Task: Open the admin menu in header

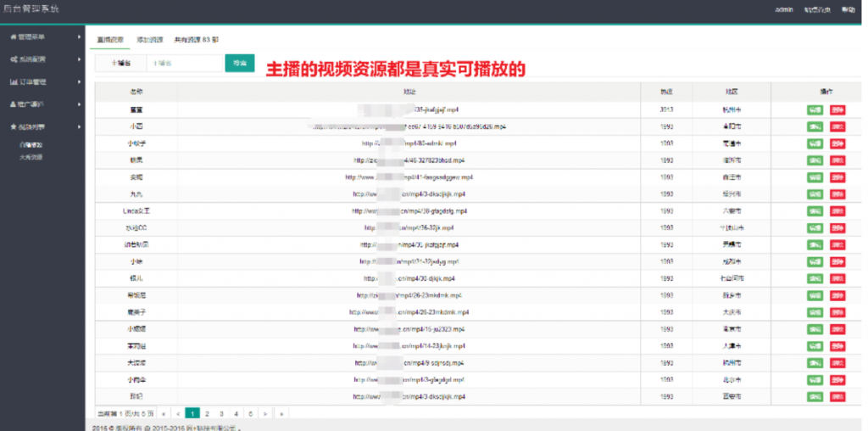Action: tap(784, 9)
